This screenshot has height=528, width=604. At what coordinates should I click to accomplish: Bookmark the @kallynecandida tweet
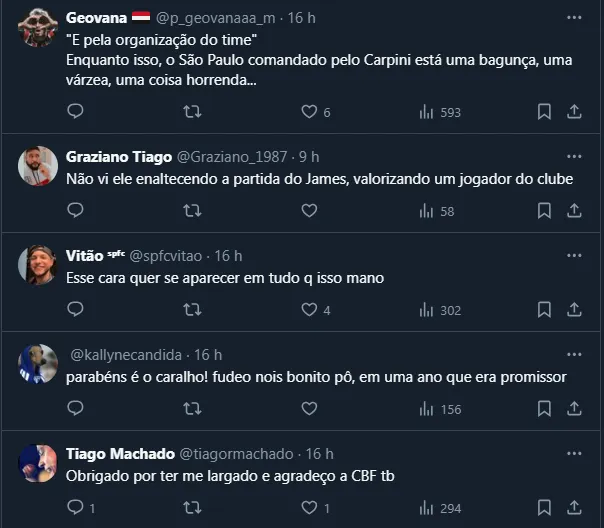544,409
